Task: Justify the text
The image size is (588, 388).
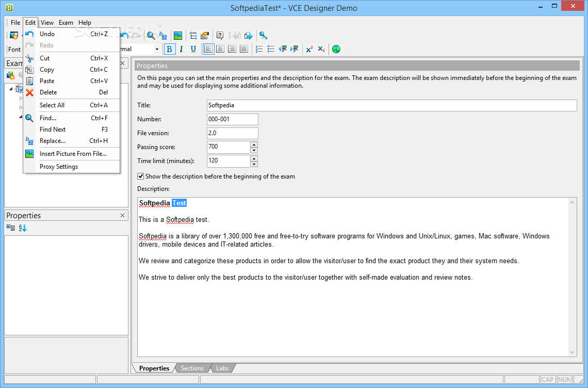Action: point(244,49)
